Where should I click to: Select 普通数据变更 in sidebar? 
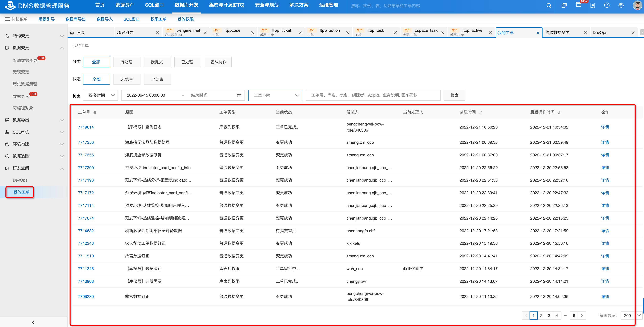(x=25, y=60)
